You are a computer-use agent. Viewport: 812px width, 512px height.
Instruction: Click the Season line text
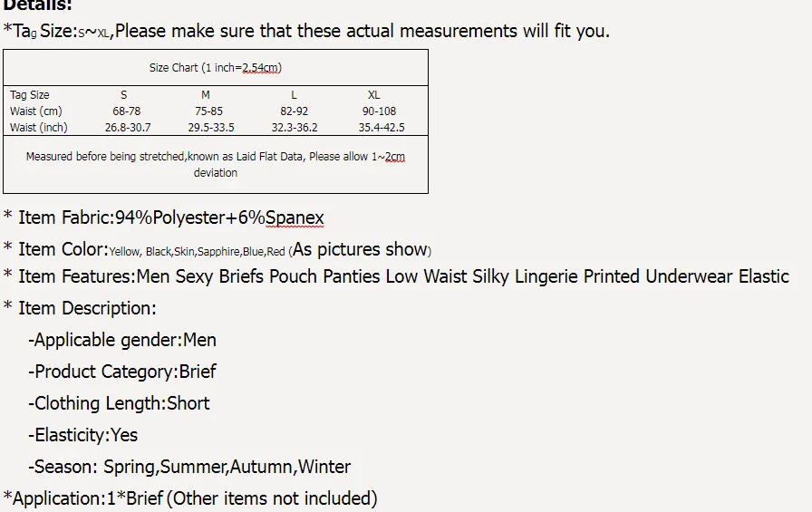(x=189, y=468)
